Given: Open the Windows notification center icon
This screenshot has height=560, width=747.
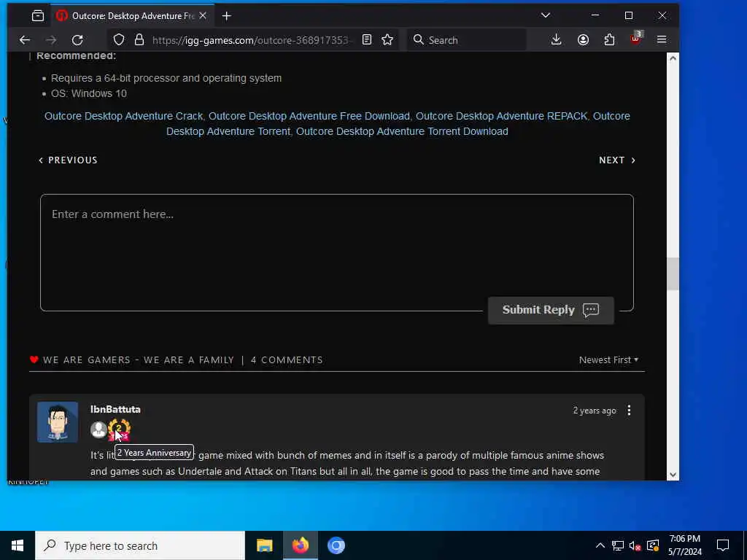Looking at the screenshot, I should (x=723, y=545).
